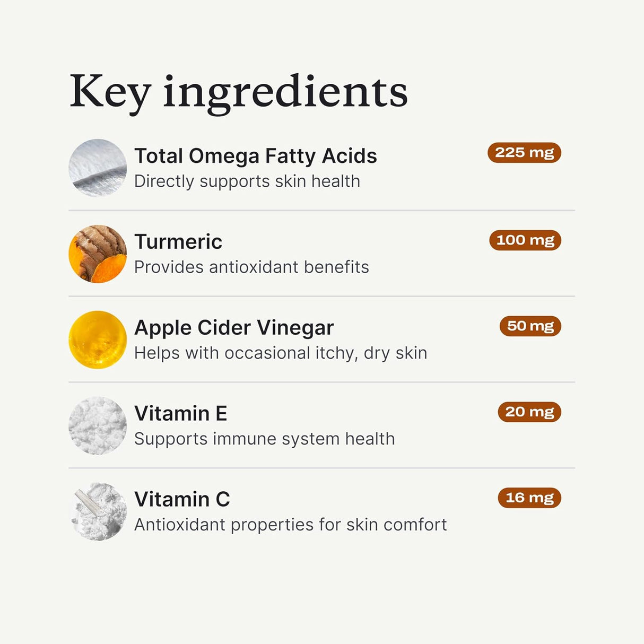Click the Total Omega Fatty Acids ingredient image
644x644 pixels.
(x=98, y=168)
